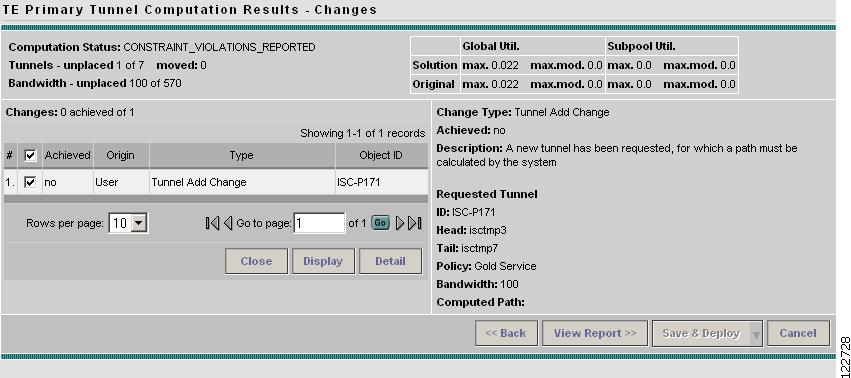Sort by the Type column header
851x378 pixels.
point(242,155)
